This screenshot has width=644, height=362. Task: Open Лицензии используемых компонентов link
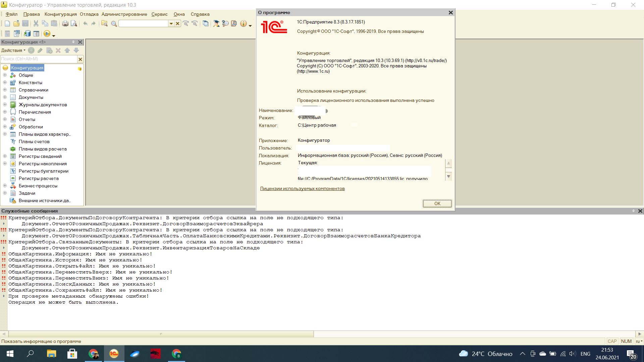(x=302, y=188)
